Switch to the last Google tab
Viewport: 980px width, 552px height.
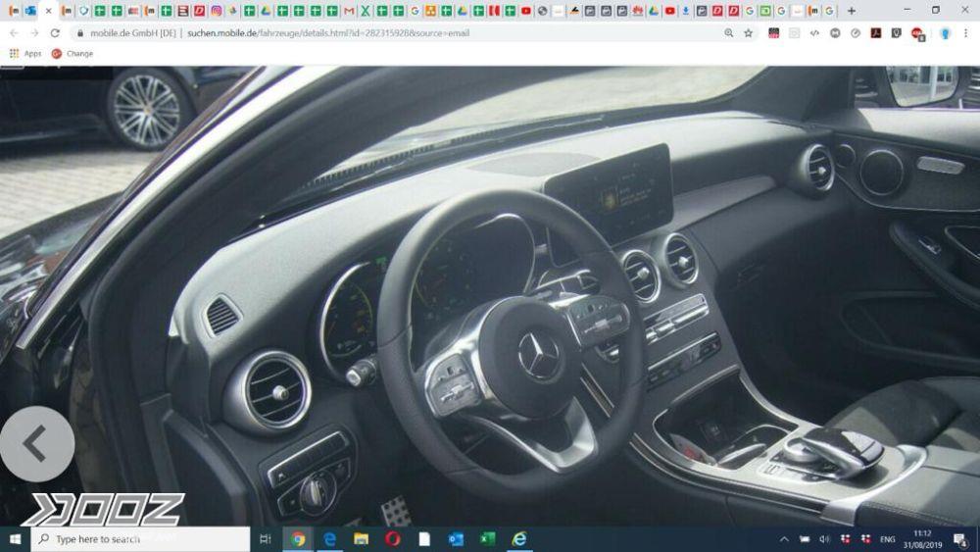(829, 11)
